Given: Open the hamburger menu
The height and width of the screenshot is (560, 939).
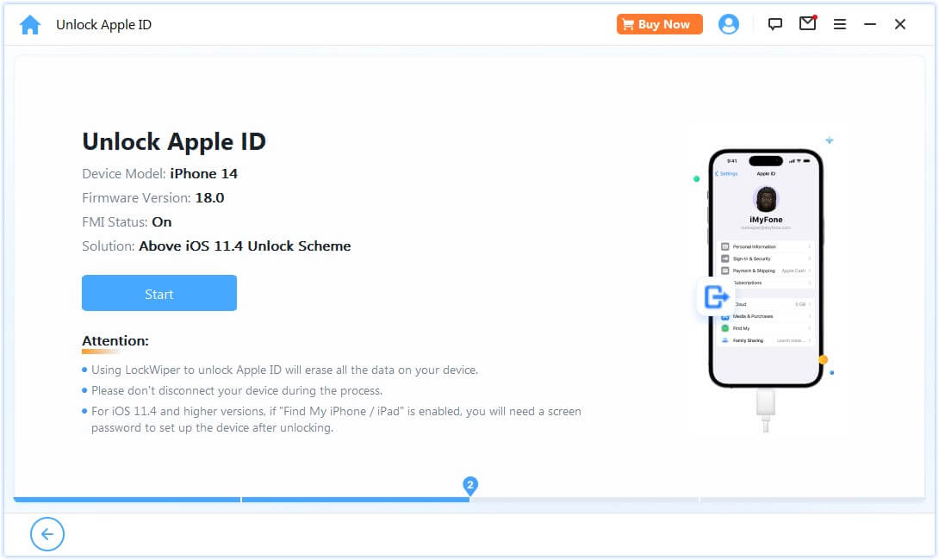Looking at the screenshot, I should coord(840,25).
